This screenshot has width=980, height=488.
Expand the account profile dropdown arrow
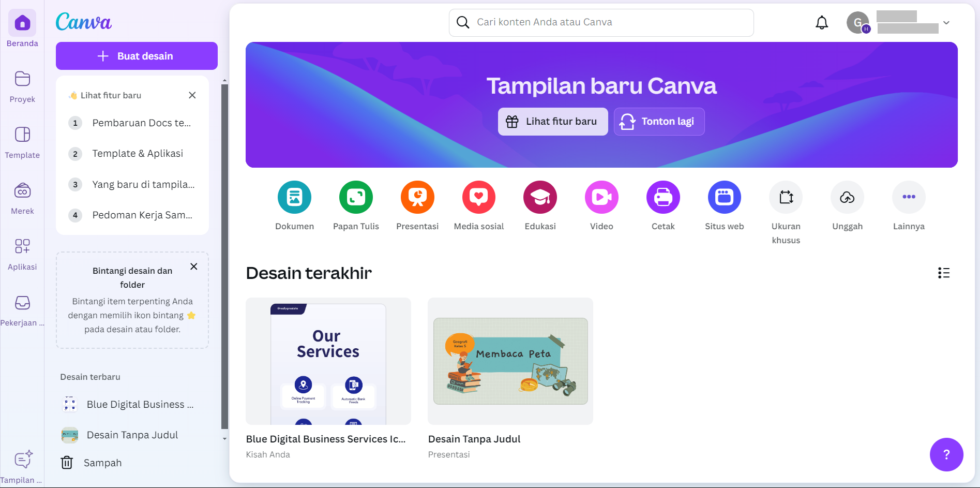[x=946, y=23]
